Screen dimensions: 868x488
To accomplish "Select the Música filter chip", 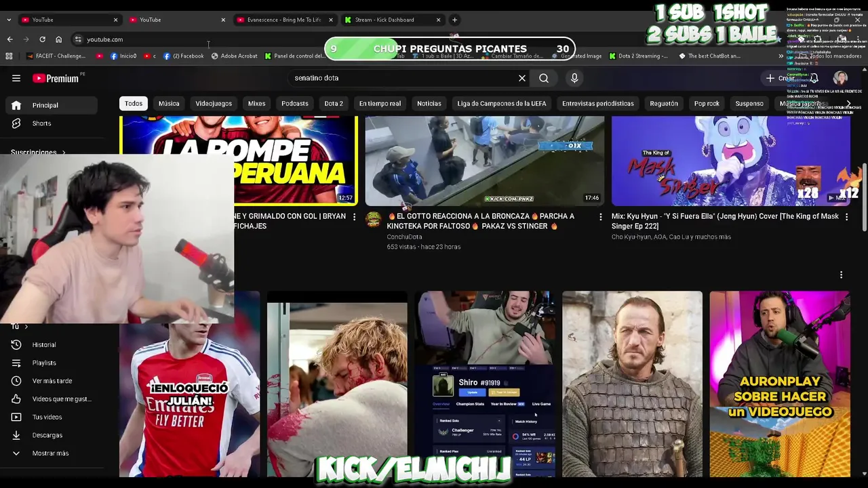I will [x=169, y=104].
